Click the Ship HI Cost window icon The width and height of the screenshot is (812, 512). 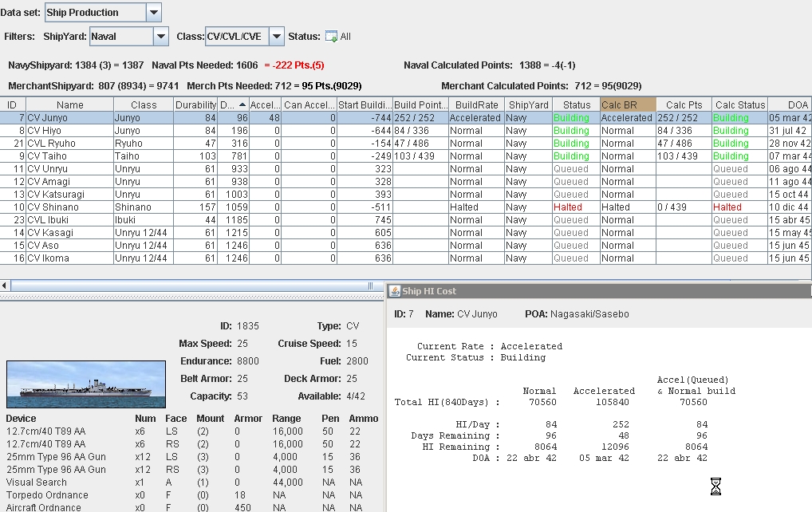[395, 291]
